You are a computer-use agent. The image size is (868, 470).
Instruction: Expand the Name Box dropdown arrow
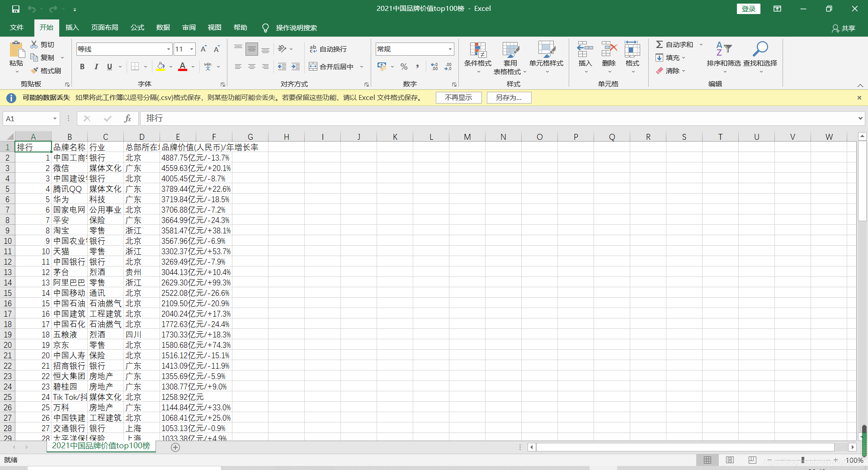(x=55, y=119)
